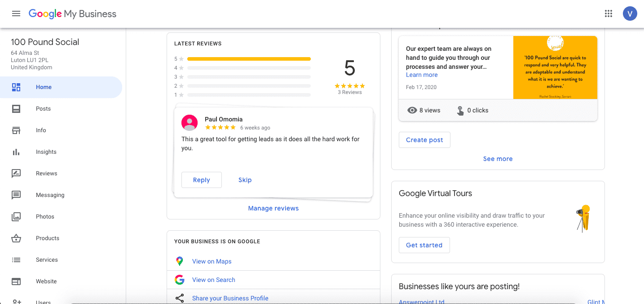
Task: Open the View on Search link
Action: pyautogui.click(x=214, y=280)
